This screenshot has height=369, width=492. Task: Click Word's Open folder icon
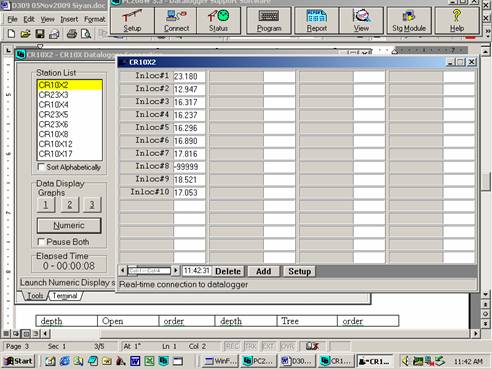click(25, 34)
